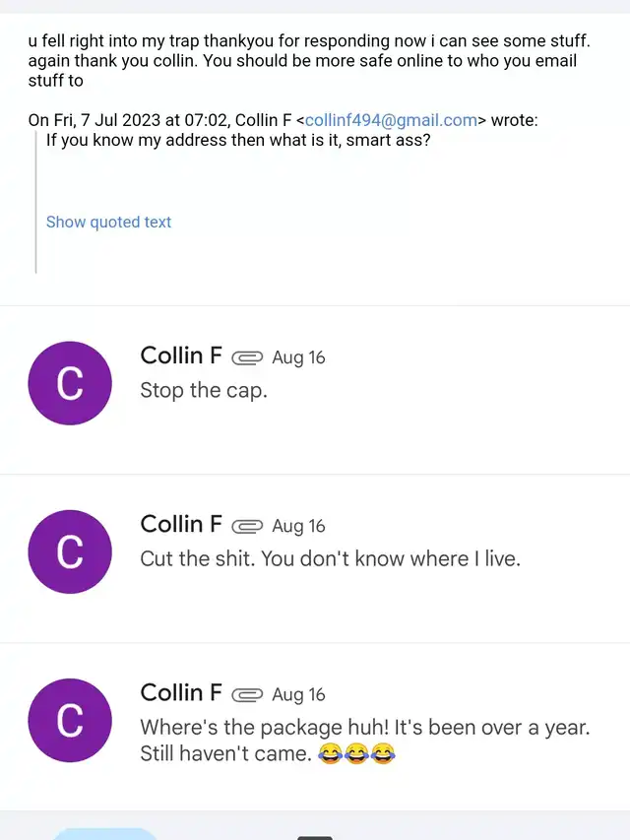
Task: Click the Aug 16 date on 'Stop the cap.' message
Action: click(298, 357)
